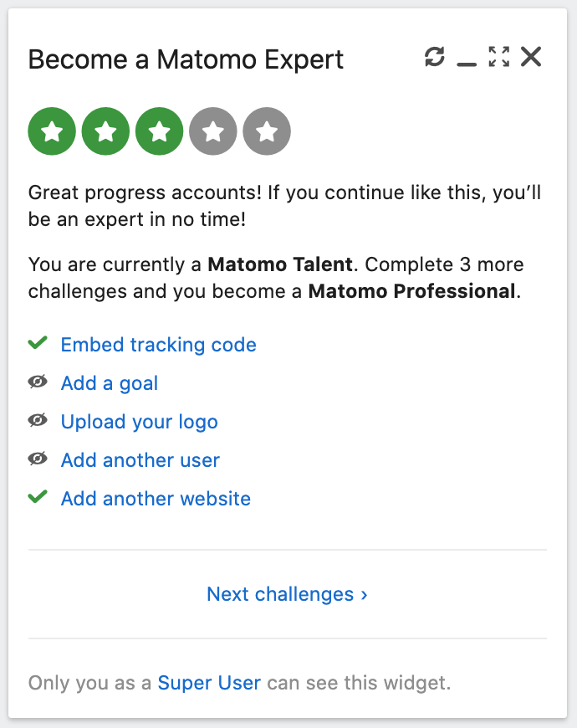Open the Add a goal link

[109, 382]
